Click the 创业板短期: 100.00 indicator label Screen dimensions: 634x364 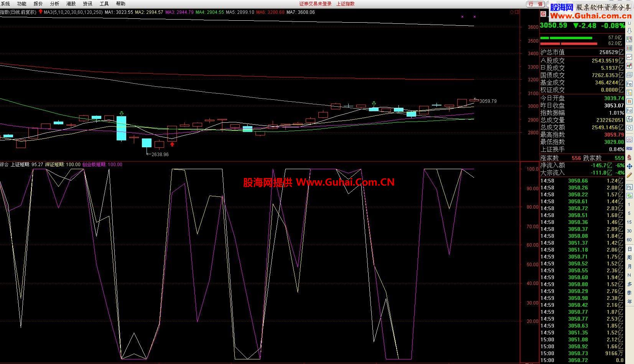pyautogui.click(x=102, y=164)
